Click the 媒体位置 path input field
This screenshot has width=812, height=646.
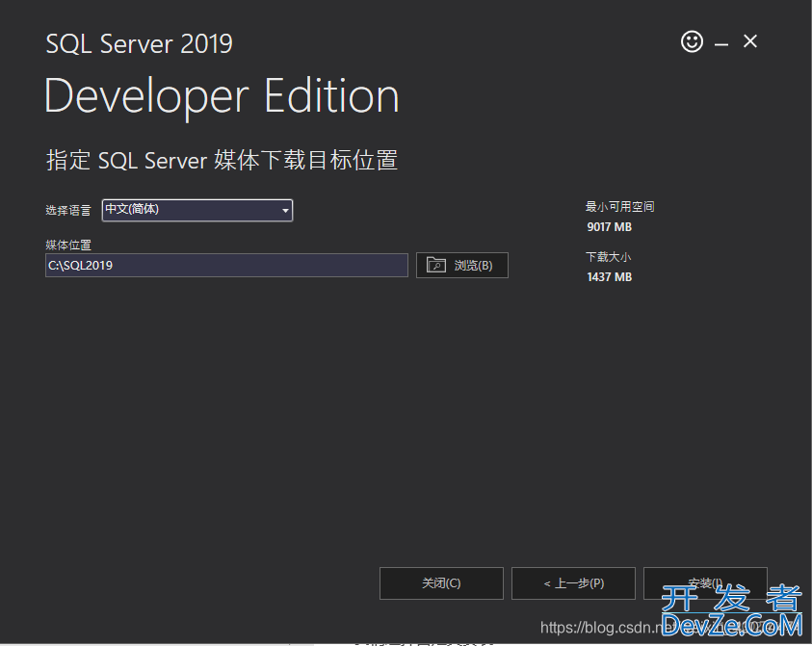click(226, 265)
